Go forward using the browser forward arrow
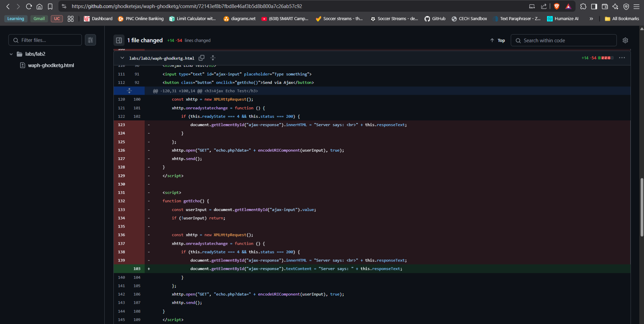Screen dimensions: 644x324 click(18, 6)
